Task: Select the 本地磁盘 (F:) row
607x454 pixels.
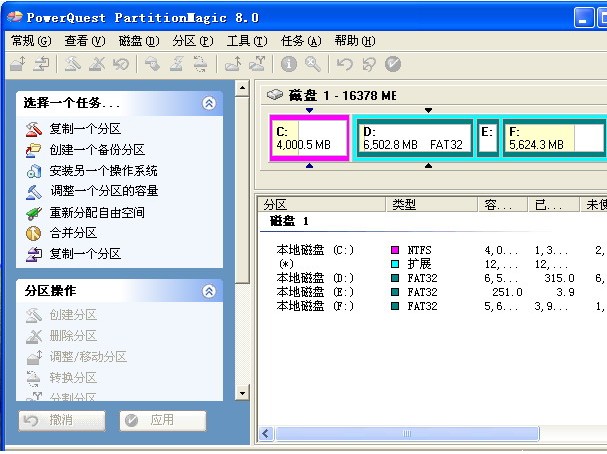Action: pyautogui.click(x=432, y=306)
